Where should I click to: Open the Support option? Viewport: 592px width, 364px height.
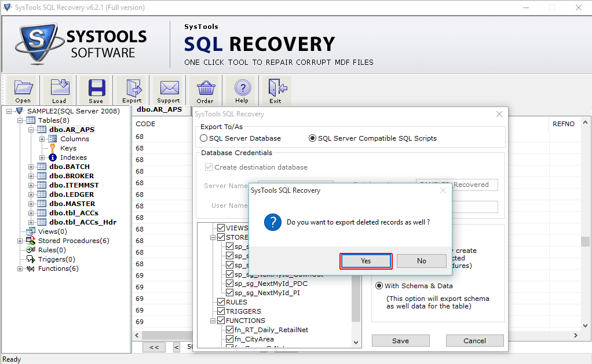coord(168,90)
